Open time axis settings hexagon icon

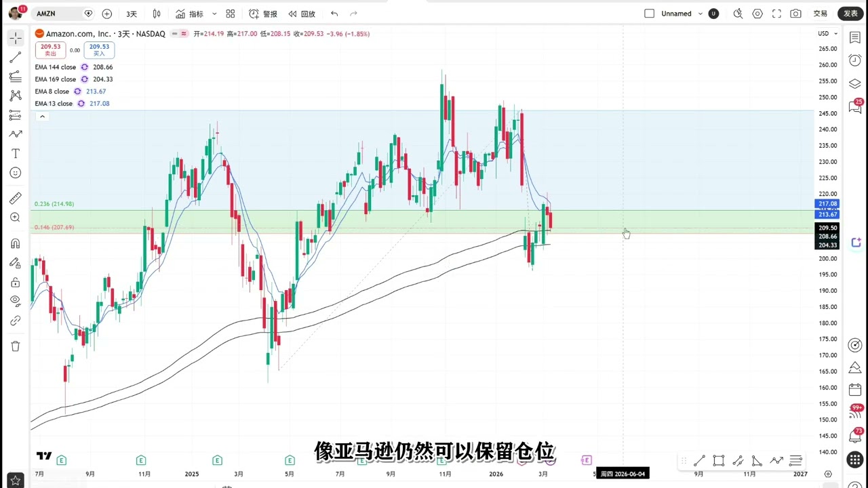point(827,474)
